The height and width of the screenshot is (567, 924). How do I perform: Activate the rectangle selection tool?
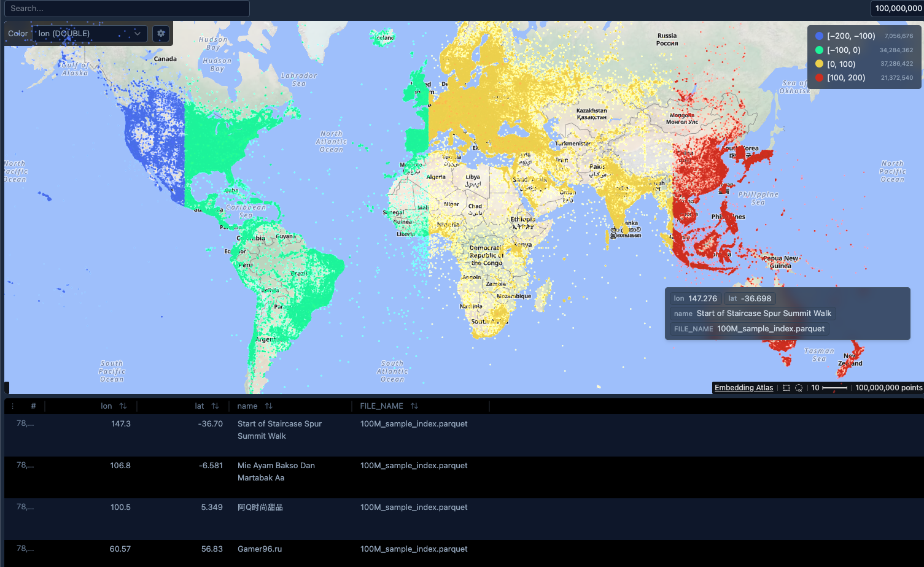786,388
